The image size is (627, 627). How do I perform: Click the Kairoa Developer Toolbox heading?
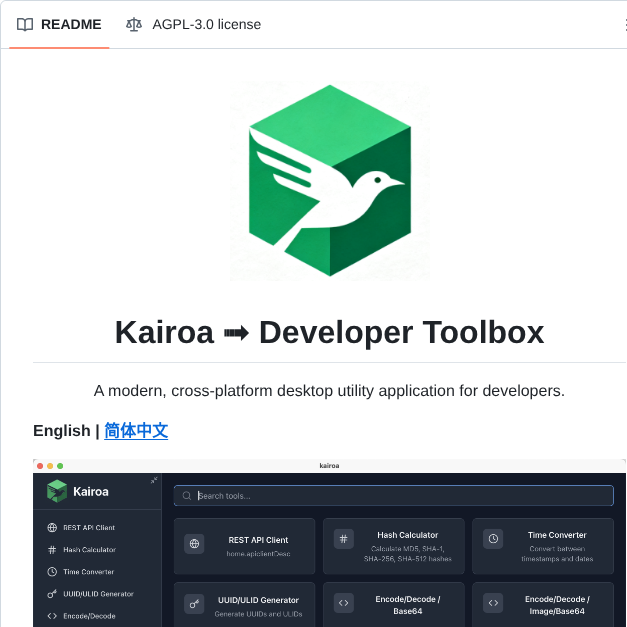coord(329,332)
